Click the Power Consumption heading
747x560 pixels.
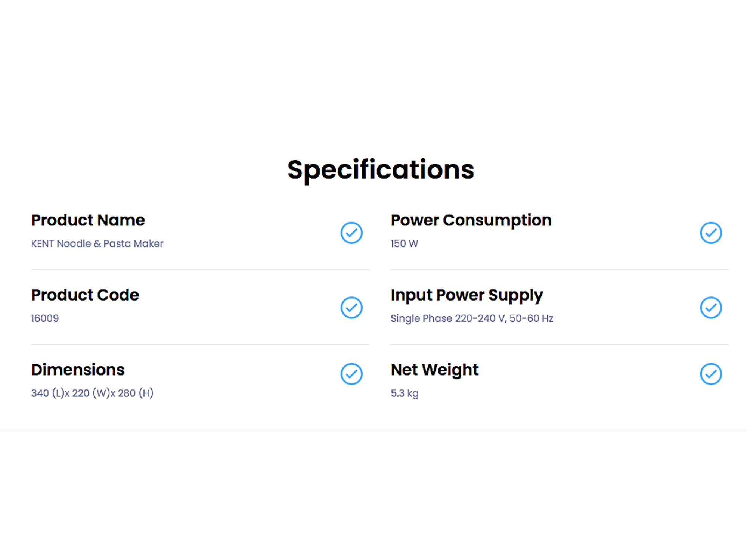point(471,220)
